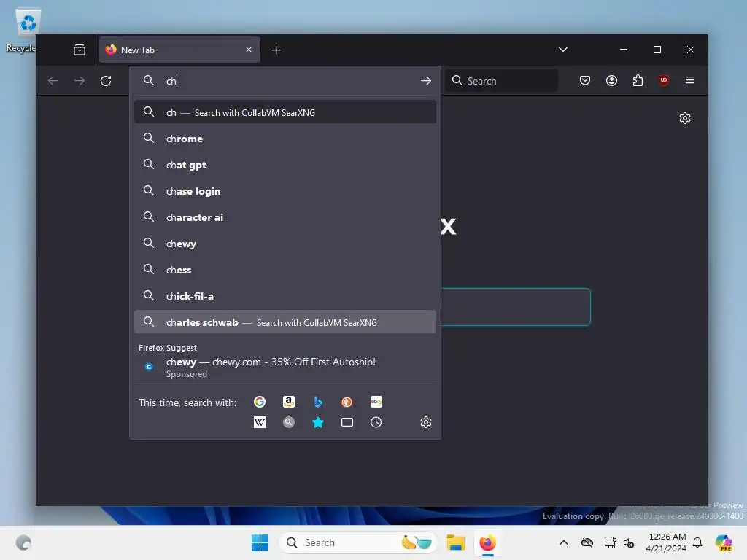The width and height of the screenshot is (747, 560).
Task: Choose the 'chewy' search suggestion
Action: pos(285,244)
